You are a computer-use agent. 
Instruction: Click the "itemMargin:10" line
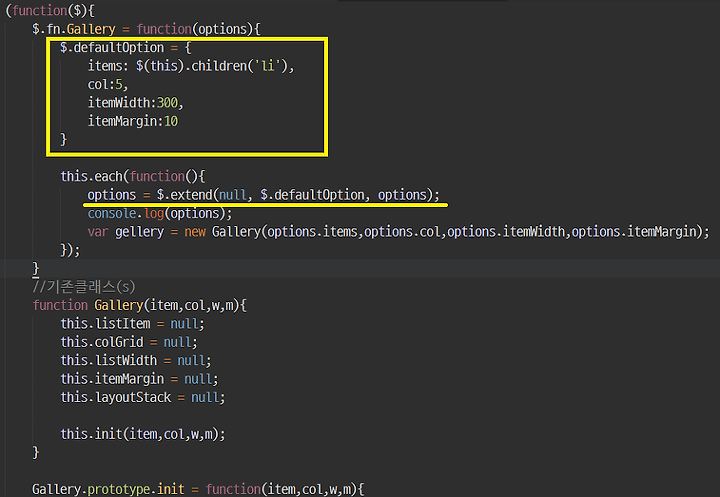(x=133, y=121)
